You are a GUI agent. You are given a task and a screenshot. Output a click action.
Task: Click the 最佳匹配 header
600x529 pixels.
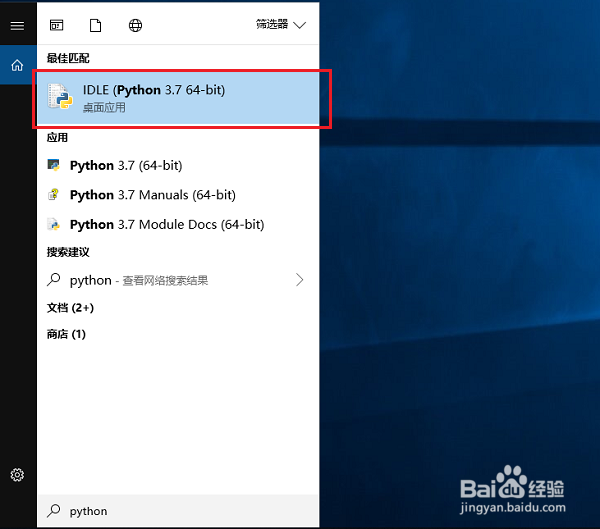(68, 59)
